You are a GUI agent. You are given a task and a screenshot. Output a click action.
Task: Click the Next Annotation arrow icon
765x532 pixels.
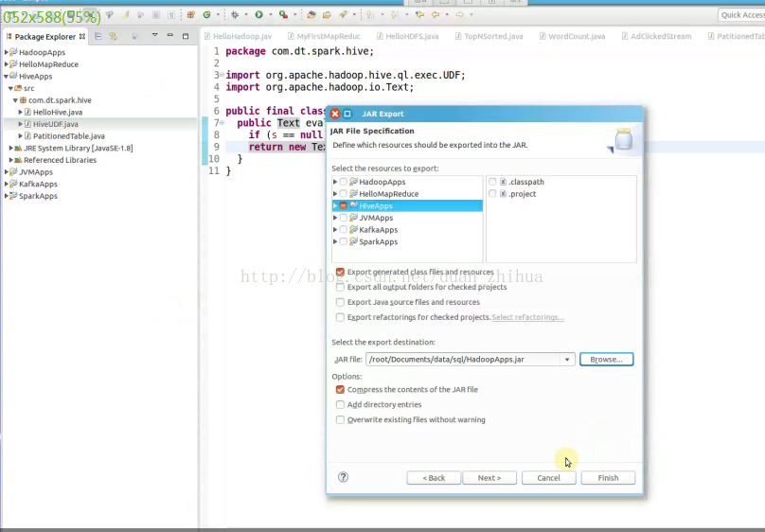point(370,14)
